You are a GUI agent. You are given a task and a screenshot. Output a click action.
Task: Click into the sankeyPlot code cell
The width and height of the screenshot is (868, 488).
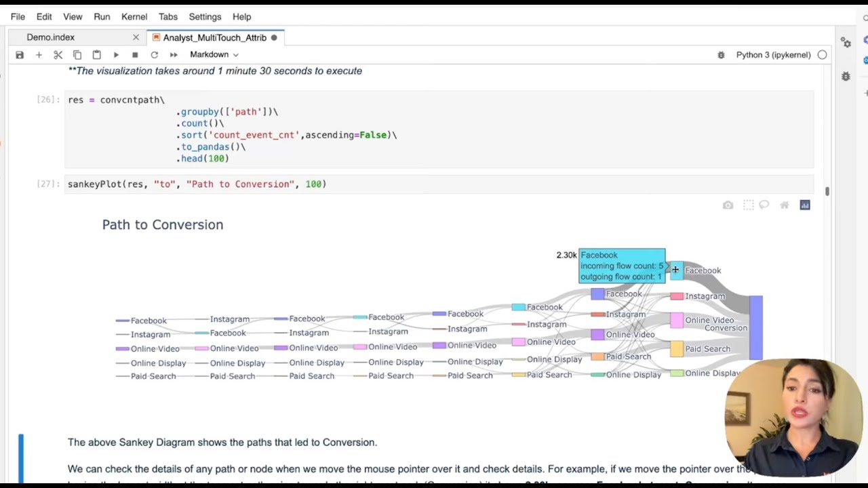pyautogui.click(x=439, y=184)
